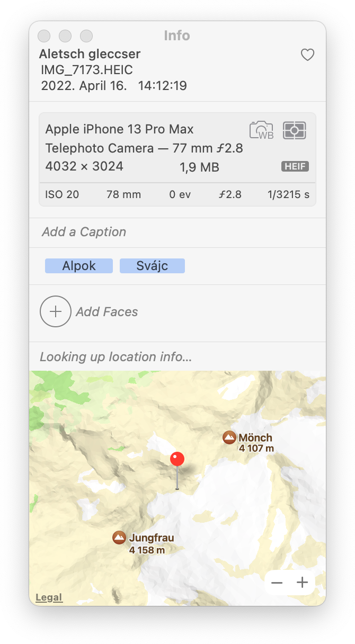
Task: Click the filename IMG_7173.HEIC
Action: point(87,70)
